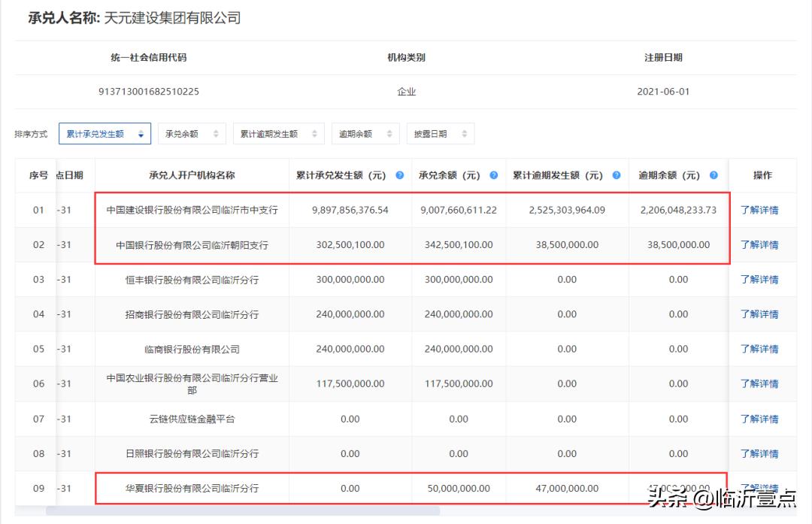The height and width of the screenshot is (524, 812).
Task: Open 了解详情 for row 07 云链供应链金融平台
Action: tap(759, 418)
